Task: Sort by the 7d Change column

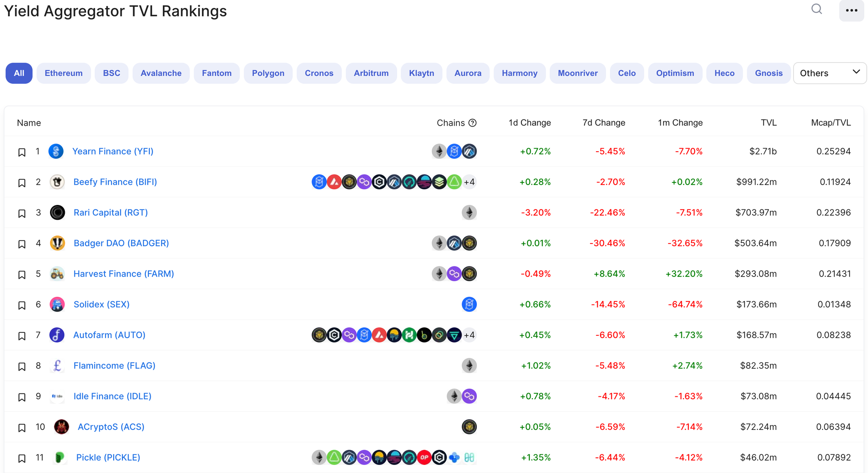Action: point(604,123)
